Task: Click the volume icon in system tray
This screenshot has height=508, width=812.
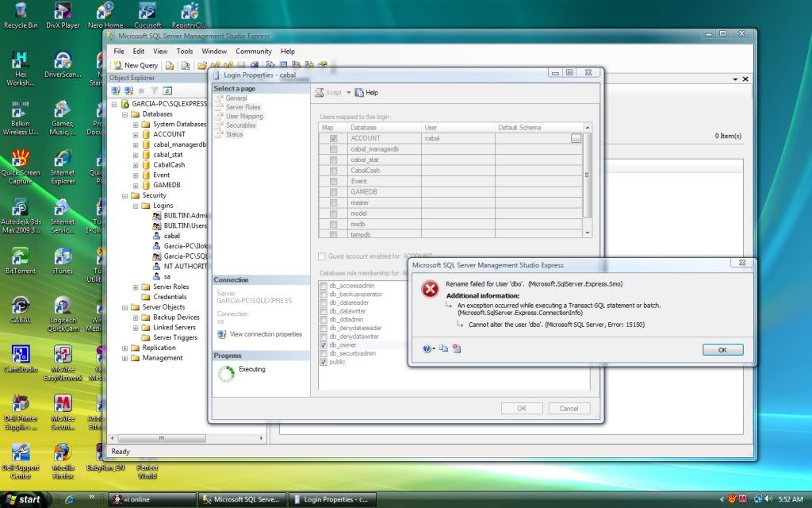Action: click(769, 500)
